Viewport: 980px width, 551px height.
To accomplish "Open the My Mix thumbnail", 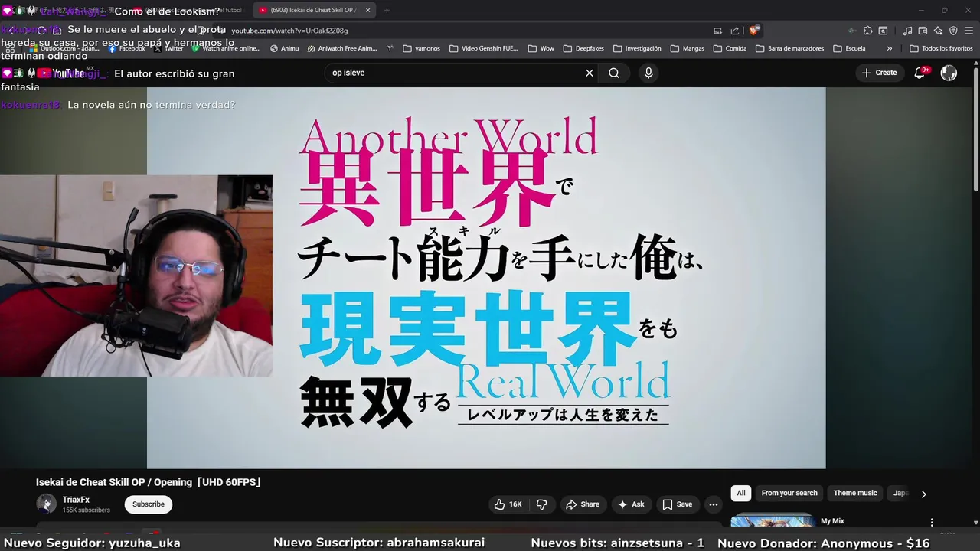I will pos(773,522).
